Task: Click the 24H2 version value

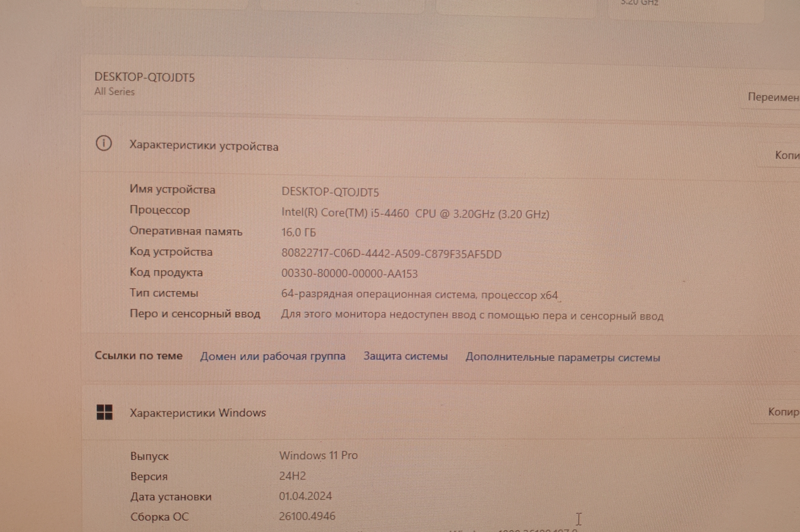Action: point(292,476)
